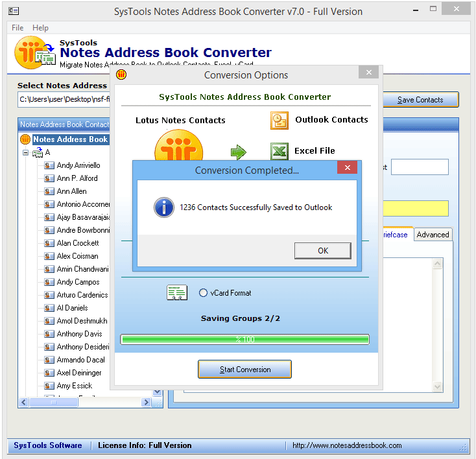Switch to the Advanced tab
Viewport: 476px width, 459px height.
pyautogui.click(x=433, y=235)
